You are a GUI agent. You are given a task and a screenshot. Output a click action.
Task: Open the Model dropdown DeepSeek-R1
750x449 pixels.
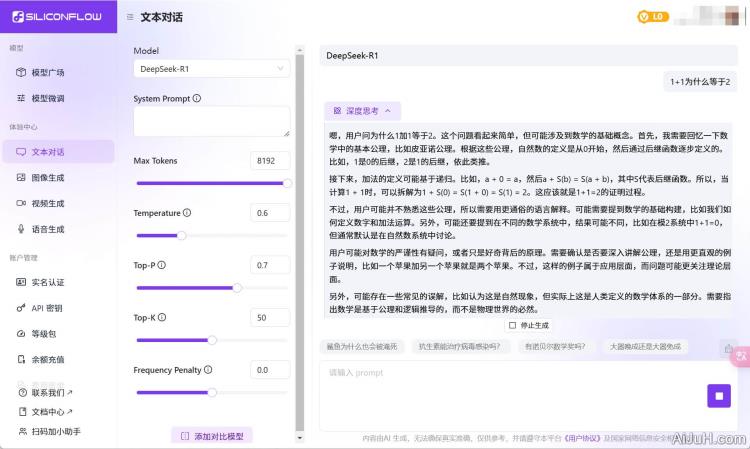[211, 69]
